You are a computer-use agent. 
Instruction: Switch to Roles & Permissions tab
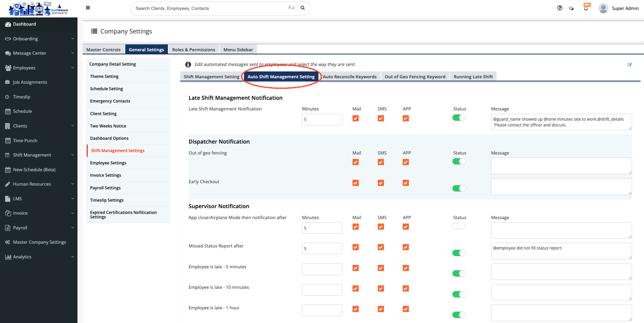pos(194,50)
